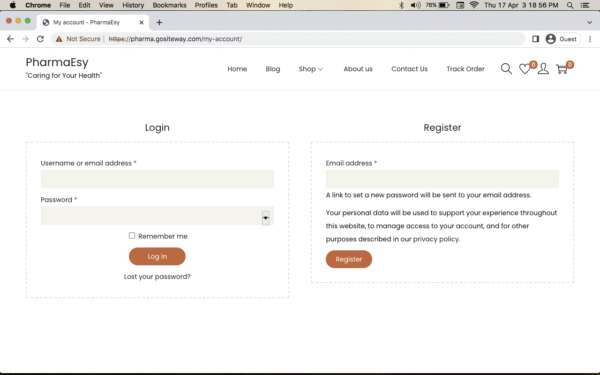Screen dimensions: 600x375
Task: Open the shopping cart icon
Action: (562, 69)
